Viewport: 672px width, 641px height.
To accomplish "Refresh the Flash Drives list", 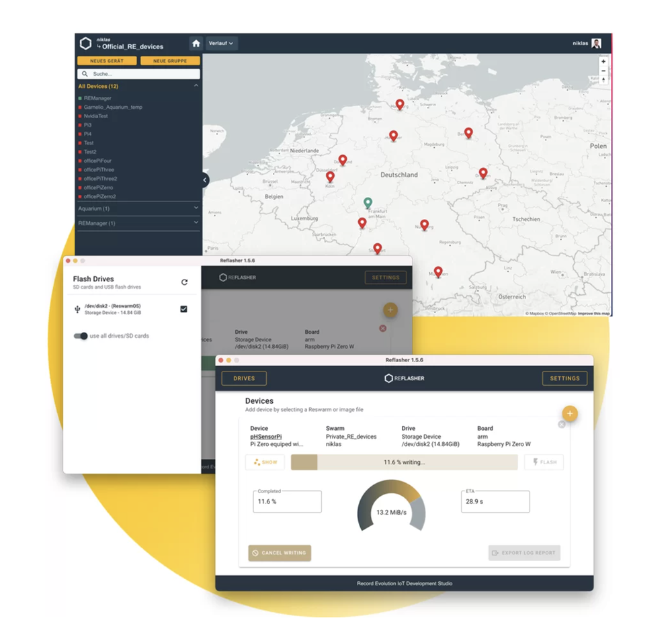I will pos(184,282).
